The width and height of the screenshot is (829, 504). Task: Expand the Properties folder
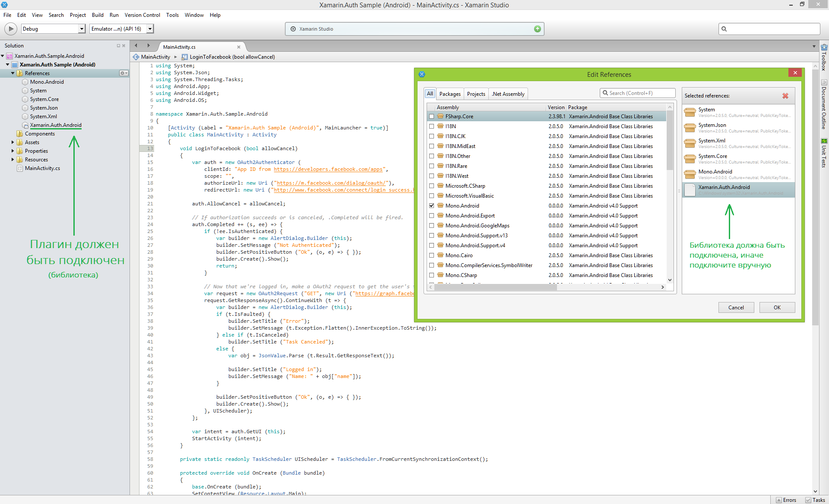point(13,151)
